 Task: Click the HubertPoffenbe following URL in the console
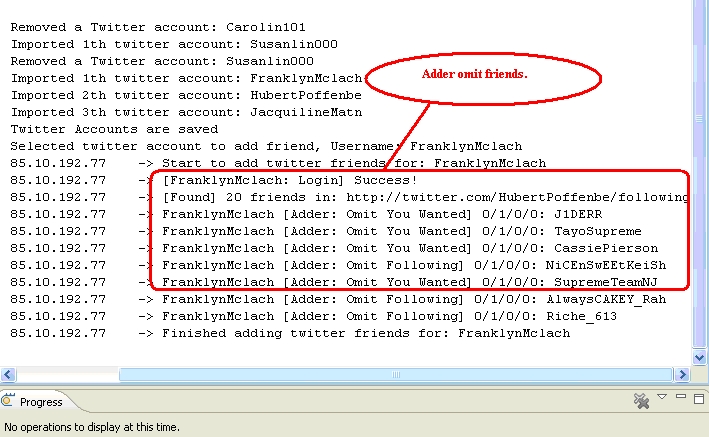pos(517,197)
